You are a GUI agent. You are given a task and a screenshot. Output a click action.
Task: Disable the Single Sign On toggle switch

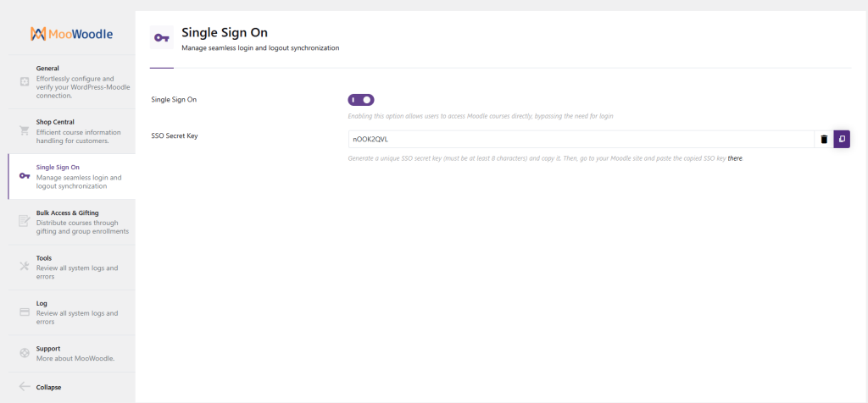click(361, 100)
